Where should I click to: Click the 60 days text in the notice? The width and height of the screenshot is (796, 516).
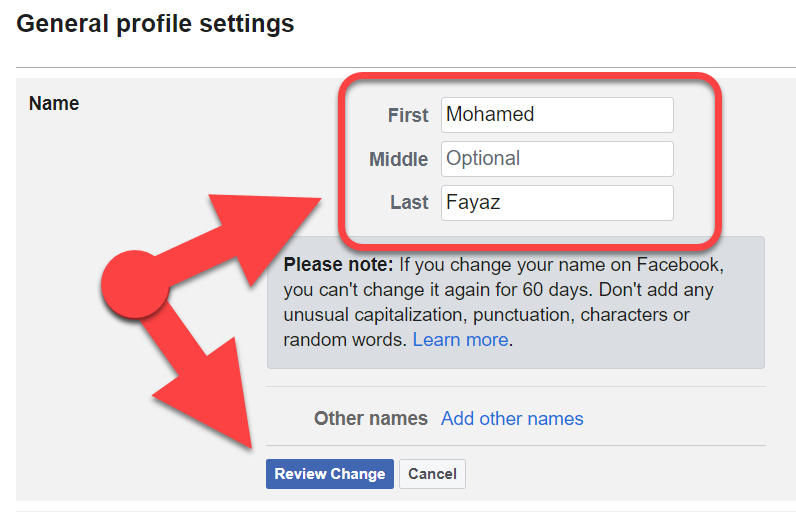pyautogui.click(x=558, y=289)
